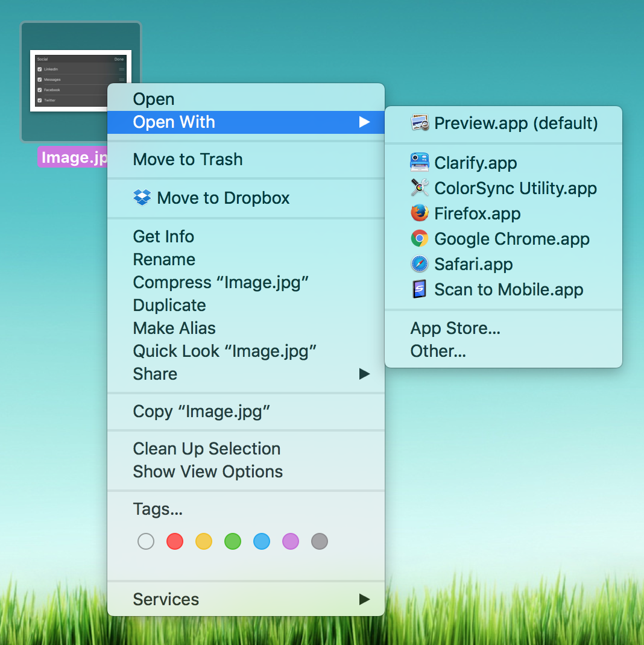
Task: Apply the gray tag color
Action: [x=320, y=541]
